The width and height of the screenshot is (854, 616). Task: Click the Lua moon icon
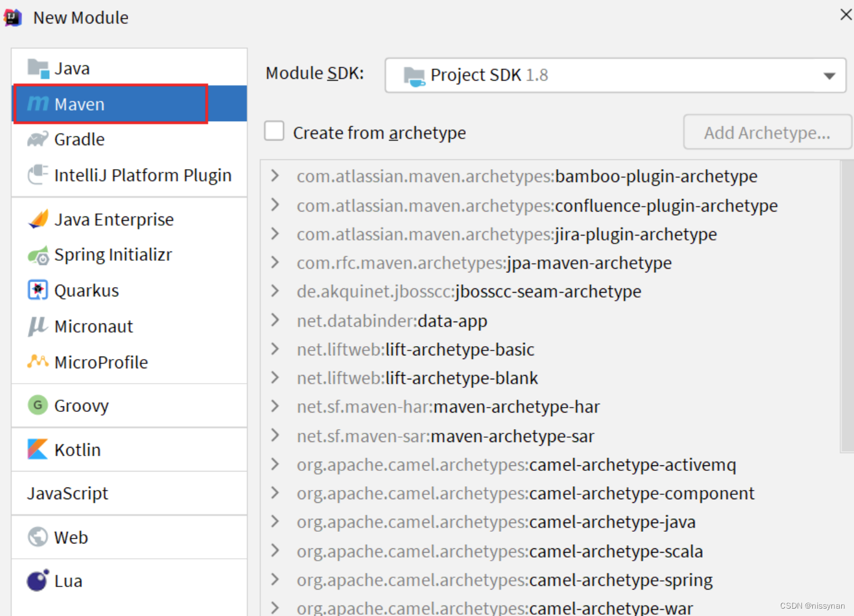tap(38, 580)
